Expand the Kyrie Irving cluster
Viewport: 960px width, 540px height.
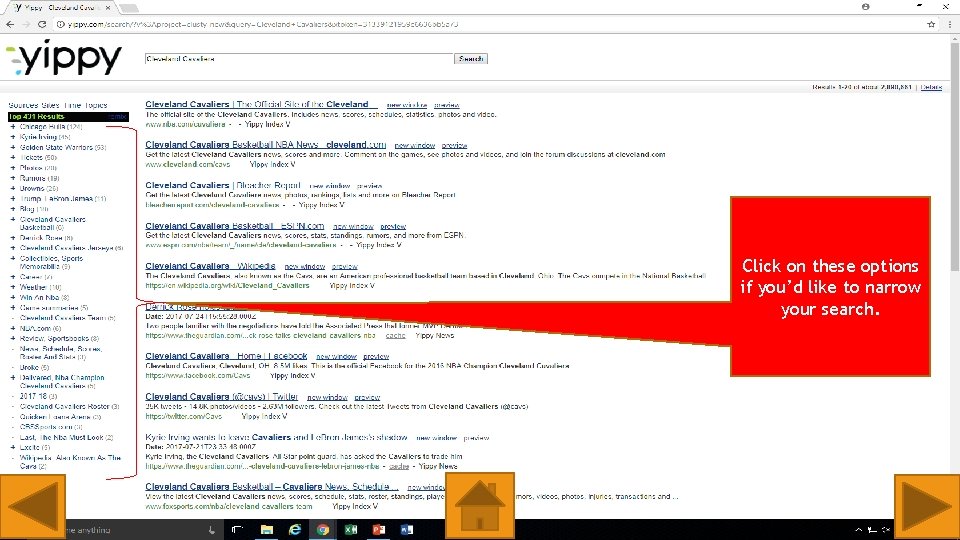(13, 137)
